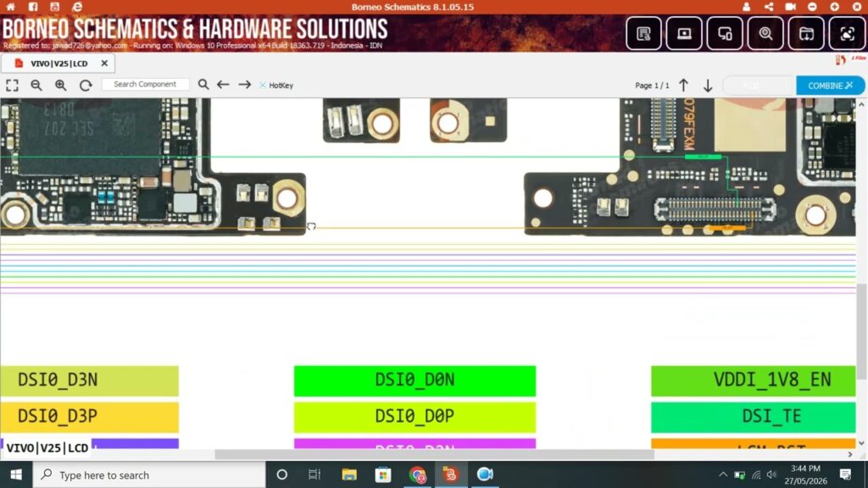Click the video camera icon in the title bar
868x488 pixels.
791,7
